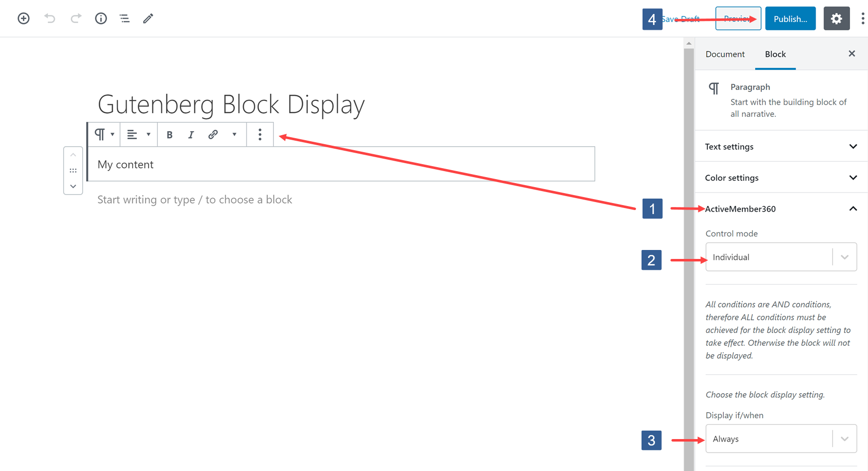Add a new block with the inserter
The width and height of the screenshot is (868, 471).
23,18
